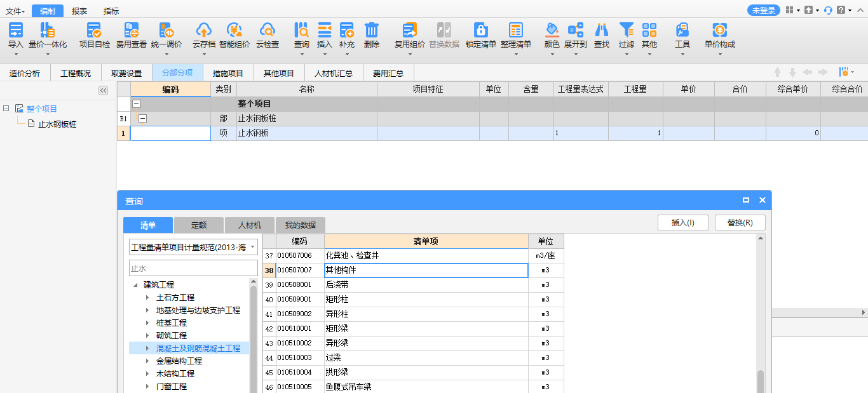Open 量价一体化 toolbar icon
The image size is (868, 393).
(x=48, y=36)
